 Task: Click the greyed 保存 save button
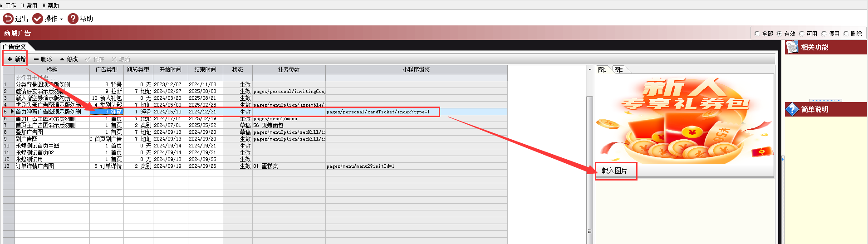95,59
